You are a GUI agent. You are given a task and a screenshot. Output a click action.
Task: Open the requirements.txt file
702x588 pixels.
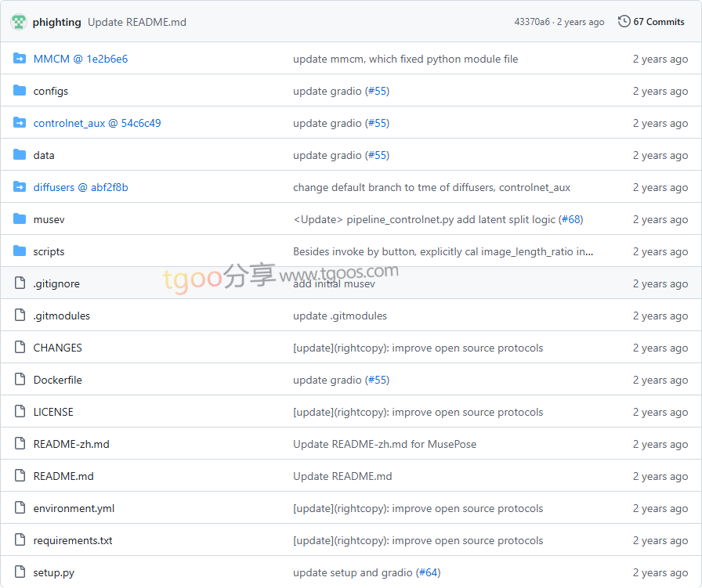coord(72,540)
